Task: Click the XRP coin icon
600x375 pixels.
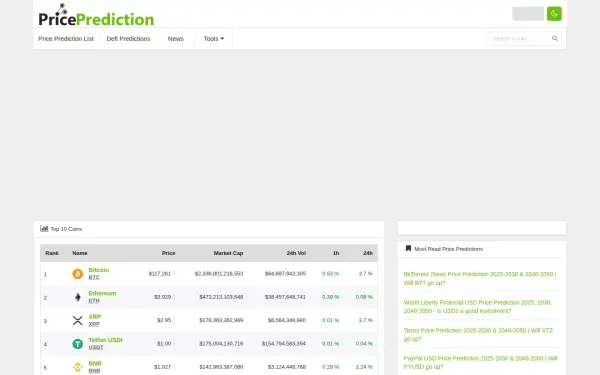Action: point(78,320)
